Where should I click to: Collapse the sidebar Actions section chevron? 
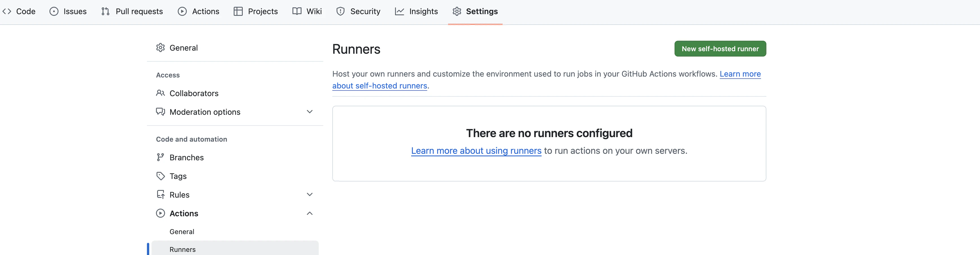(310, 213)
